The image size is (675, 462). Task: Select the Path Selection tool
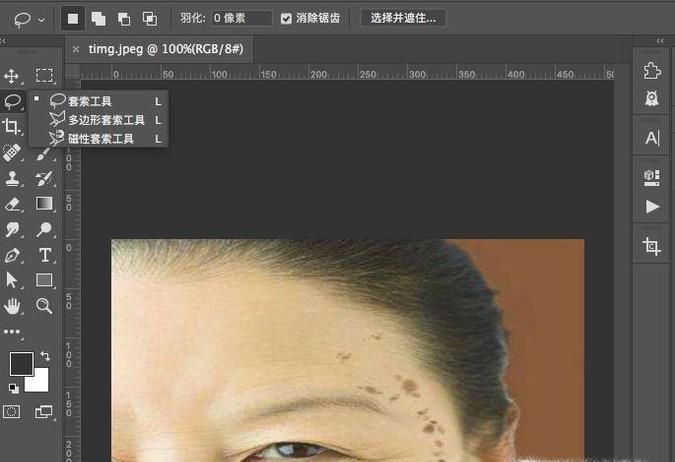click(x=12, y=280)
